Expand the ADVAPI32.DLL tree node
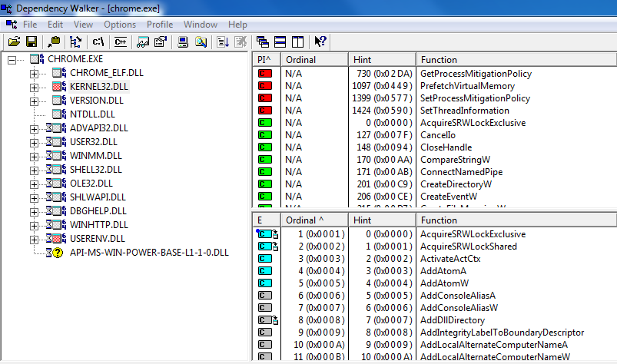 tap(35, 129)
